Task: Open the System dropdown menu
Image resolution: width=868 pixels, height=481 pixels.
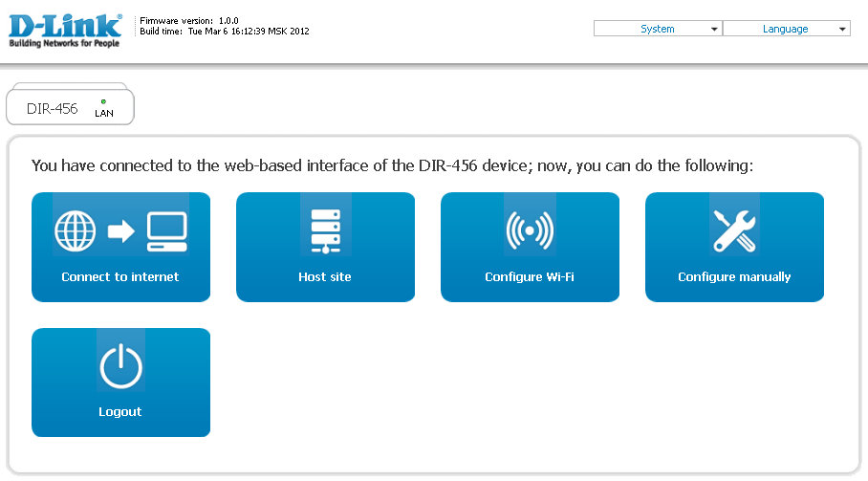Action: tap(658, 30)
